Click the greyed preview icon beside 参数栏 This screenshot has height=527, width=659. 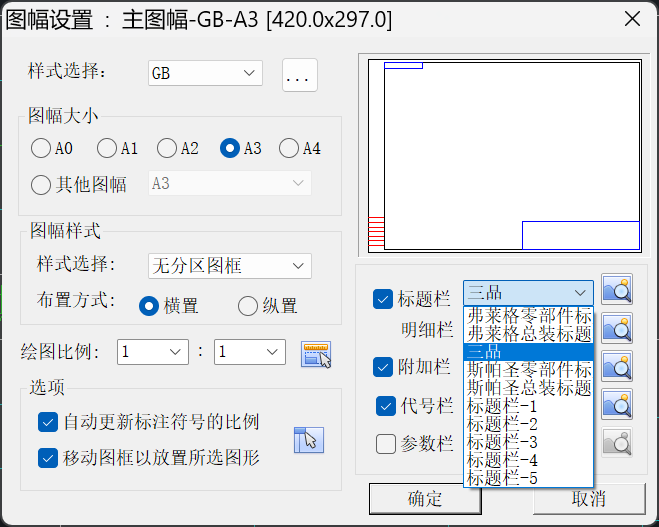coord(617,443)
